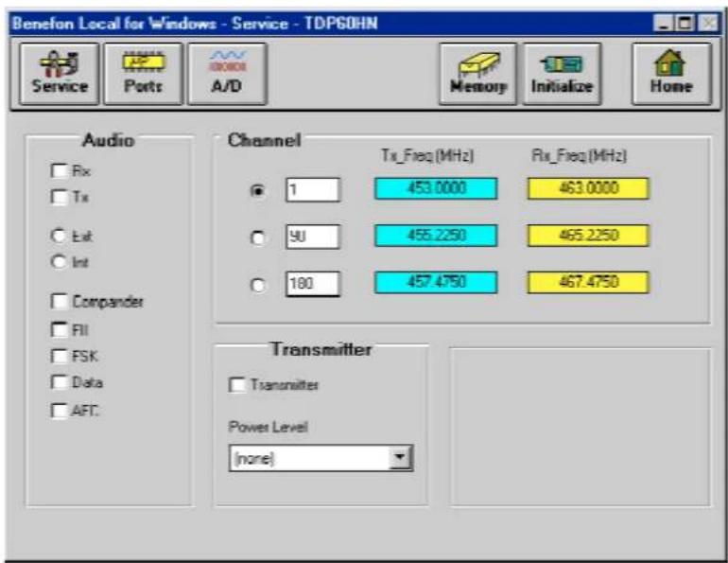Toggle the FII checkbox
The width and height of the screenshot is (728, 563).
59,329
